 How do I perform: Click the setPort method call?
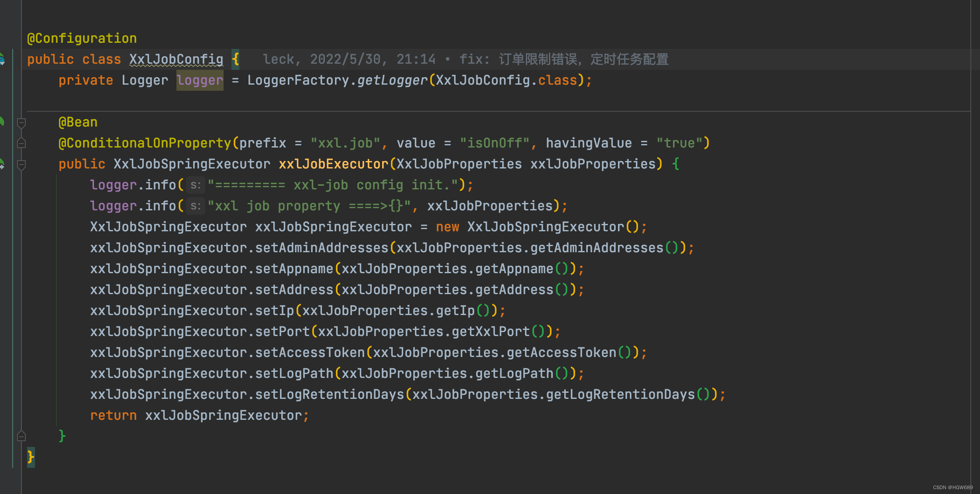click(x=283, y=332)
